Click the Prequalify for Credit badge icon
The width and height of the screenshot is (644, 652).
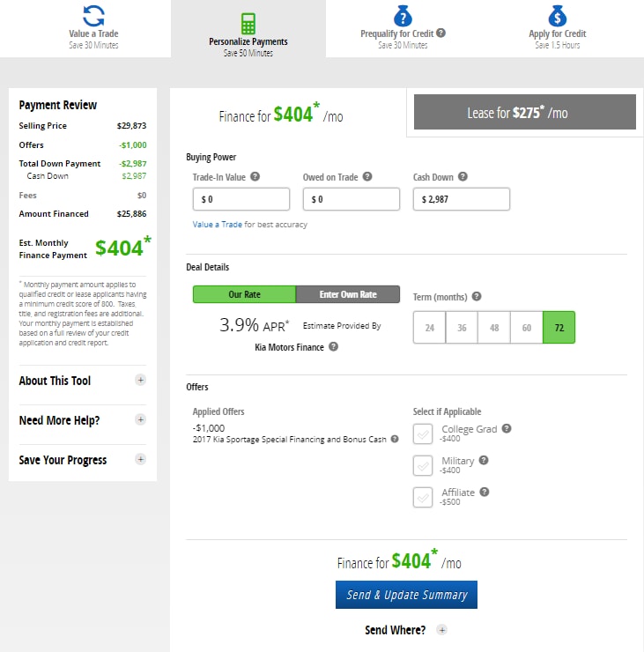pyautogui.click(x=403, y=16)
